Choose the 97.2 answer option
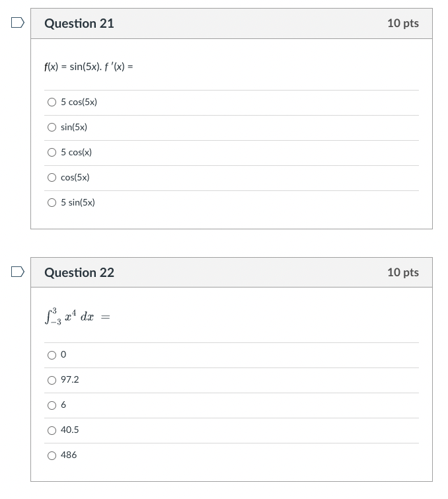Image resolution: width=448 pixels, height=499 pixels. point(52,380)
